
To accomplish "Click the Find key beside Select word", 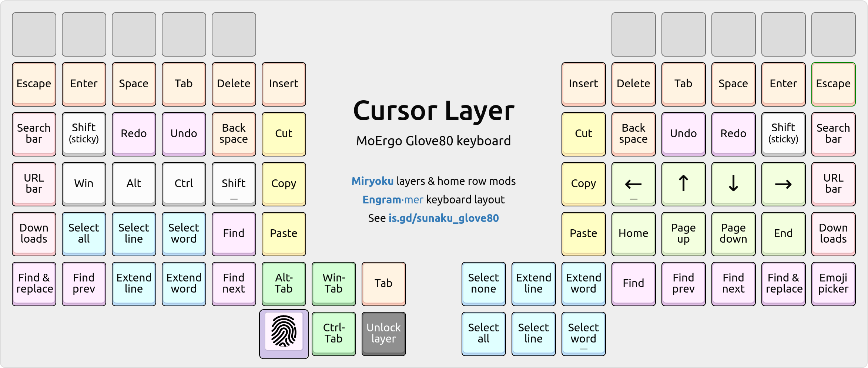I will click(x=234, y=234).
